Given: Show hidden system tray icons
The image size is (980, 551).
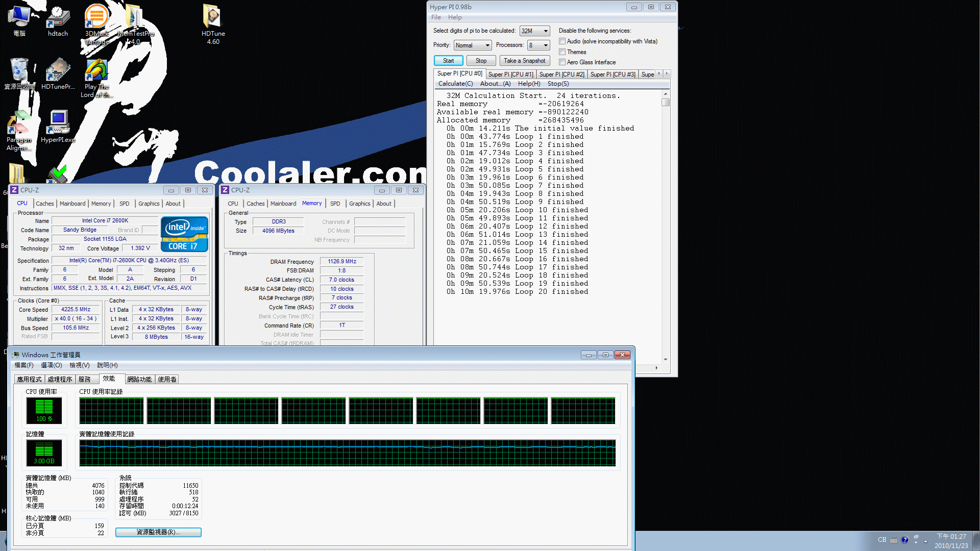Looking at the screenshot, I should coord(925,541).
